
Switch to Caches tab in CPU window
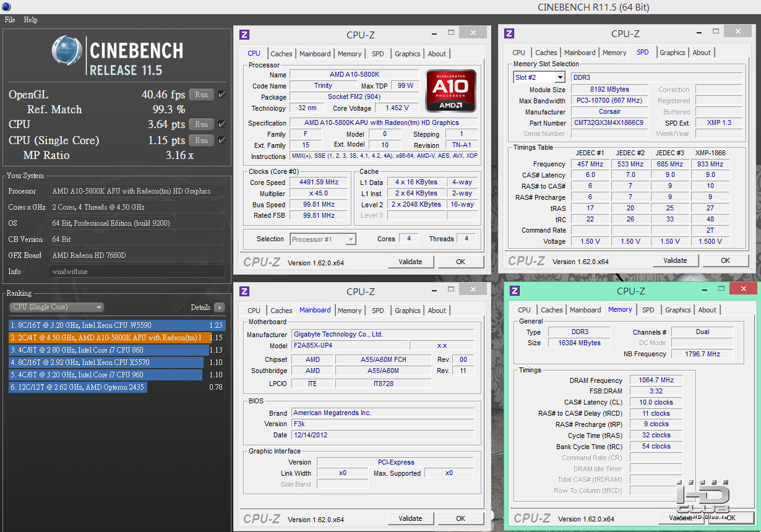[282, 54]
